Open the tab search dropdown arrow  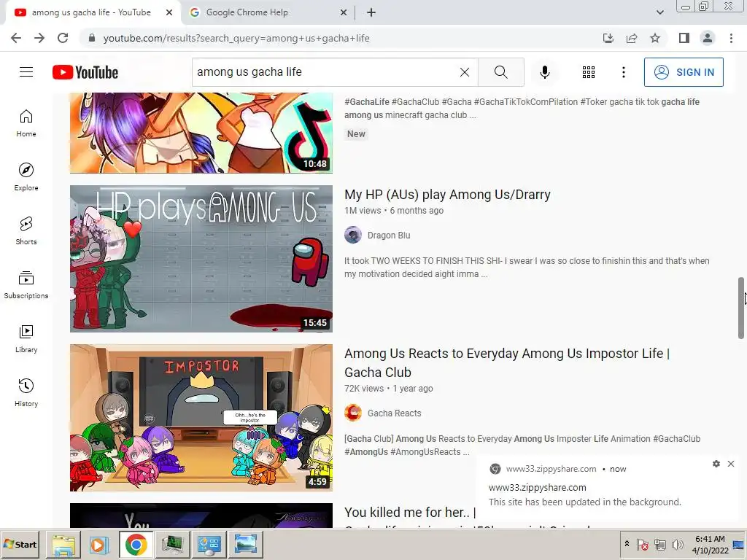pos(659,12)
